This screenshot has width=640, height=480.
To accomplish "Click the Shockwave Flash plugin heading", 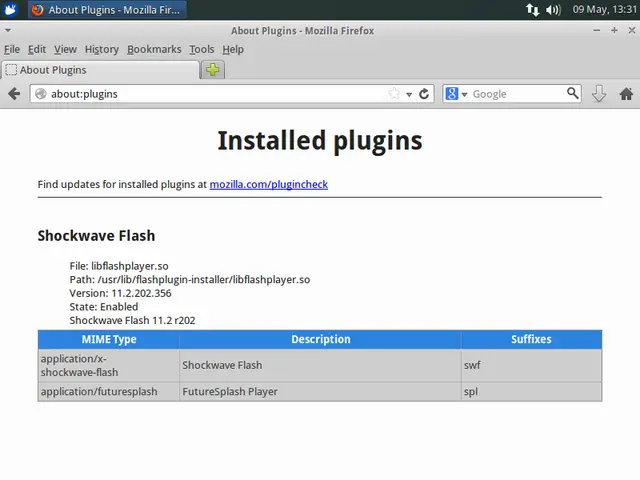I will tap(96, 236).
